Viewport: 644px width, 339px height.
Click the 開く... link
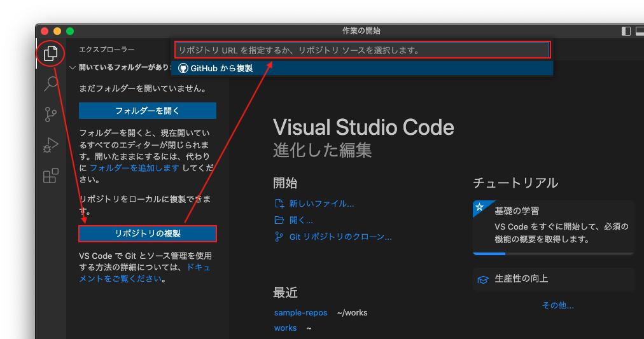pyautogui.click(x=301, y=221)
